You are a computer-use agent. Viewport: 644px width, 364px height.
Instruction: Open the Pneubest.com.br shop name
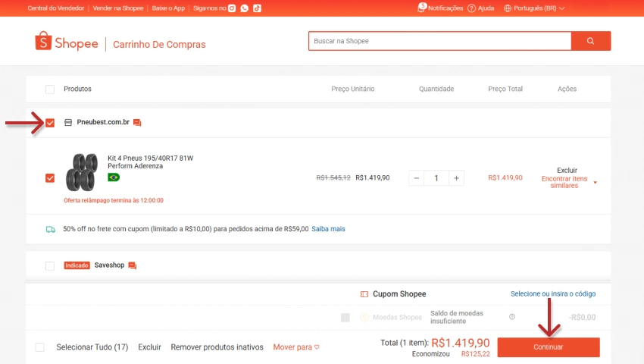(103, 122)
